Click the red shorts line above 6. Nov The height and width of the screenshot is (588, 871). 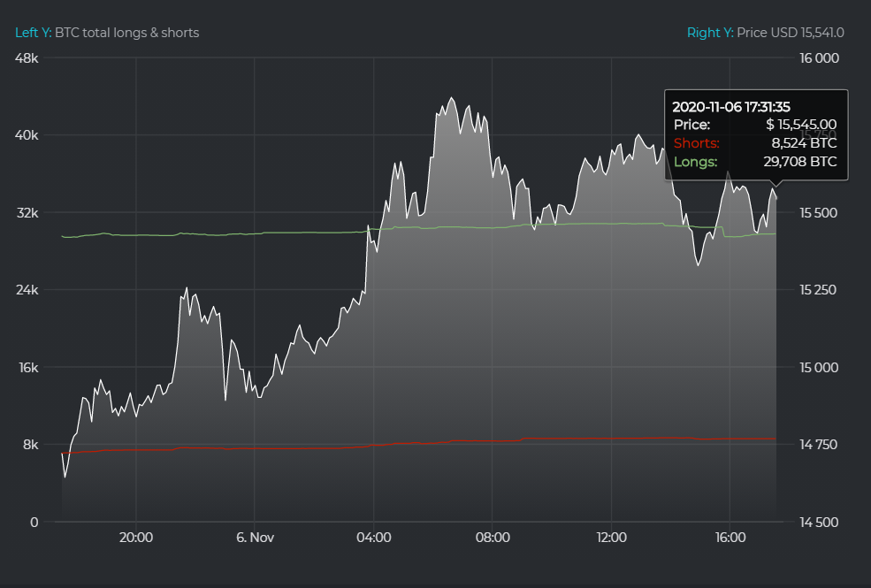point(255,448)
